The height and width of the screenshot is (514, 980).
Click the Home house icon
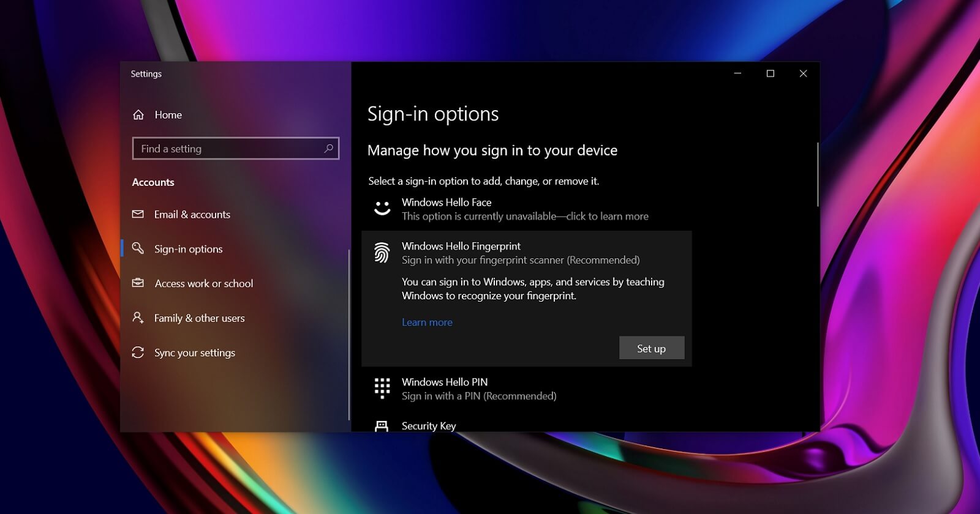point(138,114)
